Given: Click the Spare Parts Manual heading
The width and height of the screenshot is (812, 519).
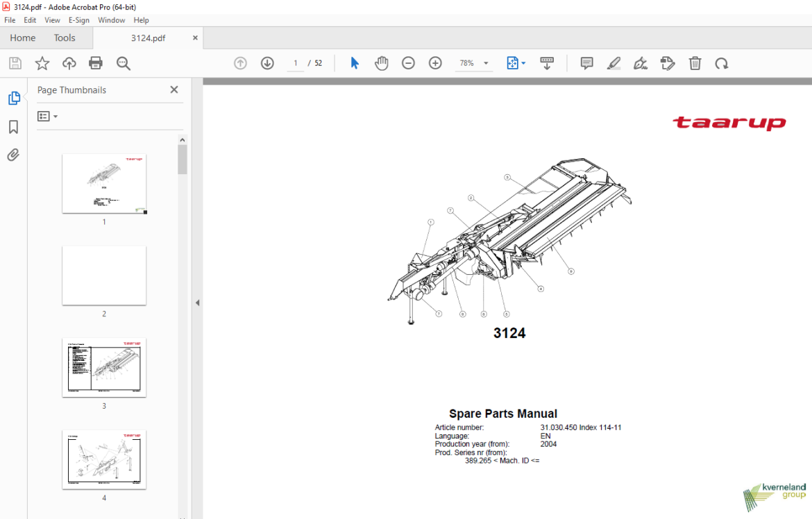Looking at the screenshot, I should [x=503, y=414].
